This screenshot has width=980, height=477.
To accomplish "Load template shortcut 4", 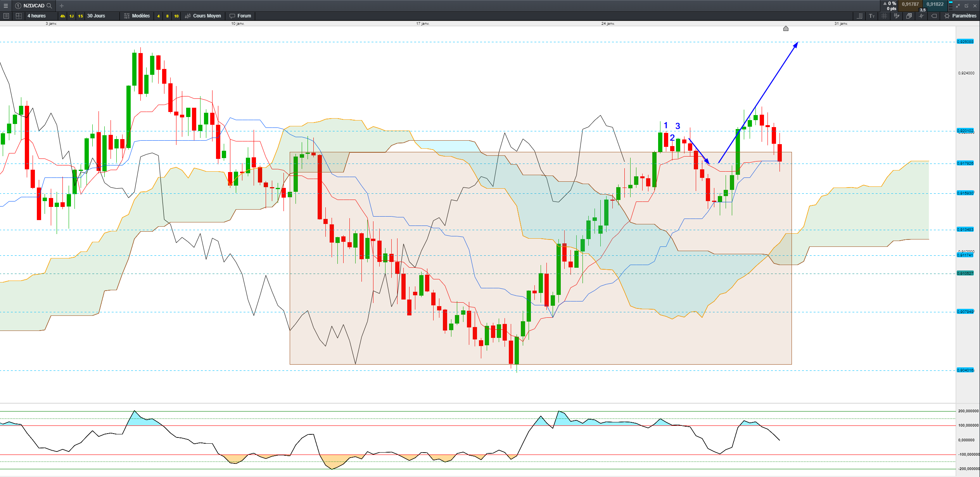I will pos(158,16).
